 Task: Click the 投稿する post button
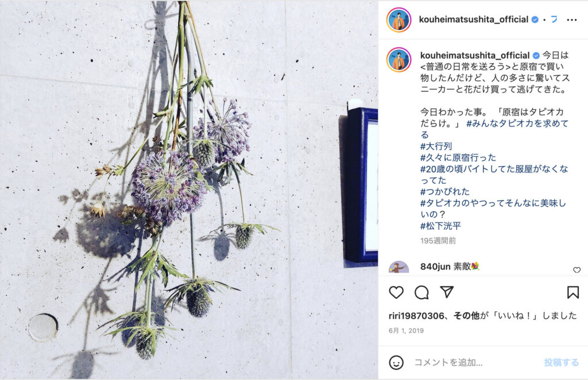tap(561, 362)
